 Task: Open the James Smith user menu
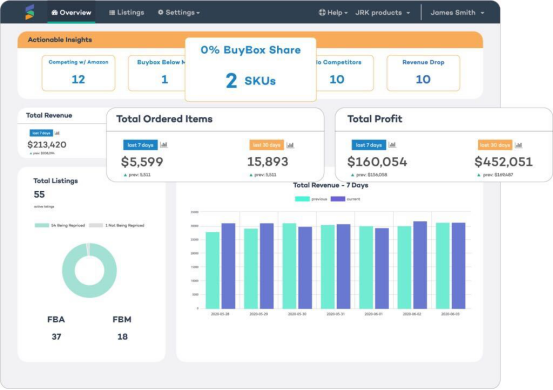(457, 12)
